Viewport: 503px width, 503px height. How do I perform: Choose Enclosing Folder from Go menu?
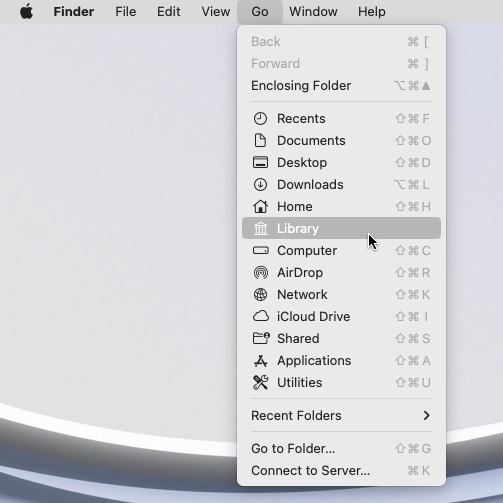[x=341, y=86]
